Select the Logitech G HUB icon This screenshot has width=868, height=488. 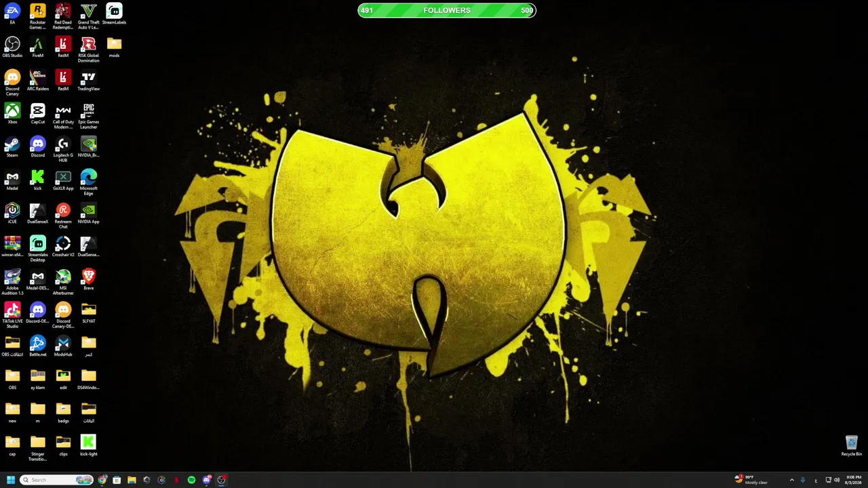(63, 149)
